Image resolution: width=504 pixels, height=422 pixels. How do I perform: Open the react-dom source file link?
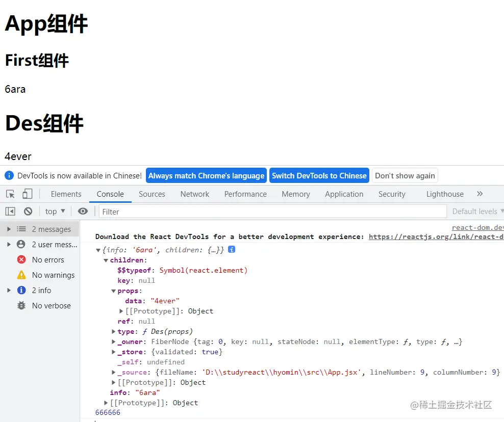pyautogui.click(x=477, y=227)
